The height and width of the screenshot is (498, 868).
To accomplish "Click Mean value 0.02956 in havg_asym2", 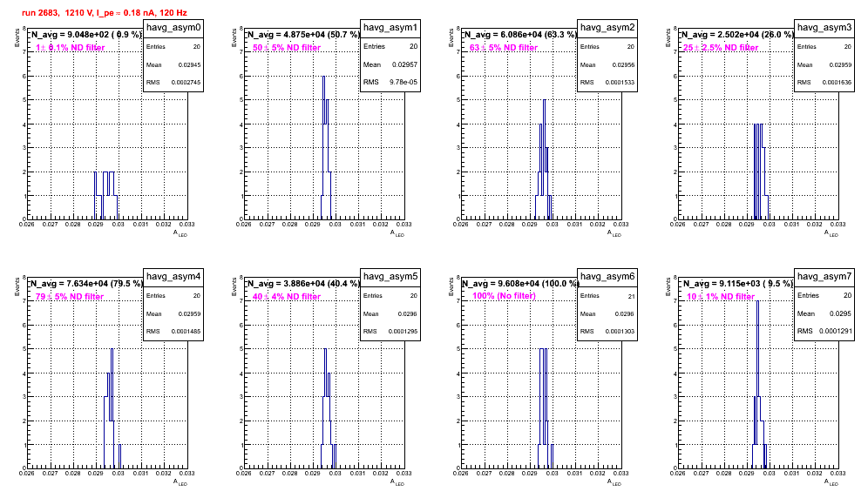I will [x=623, y=64].
